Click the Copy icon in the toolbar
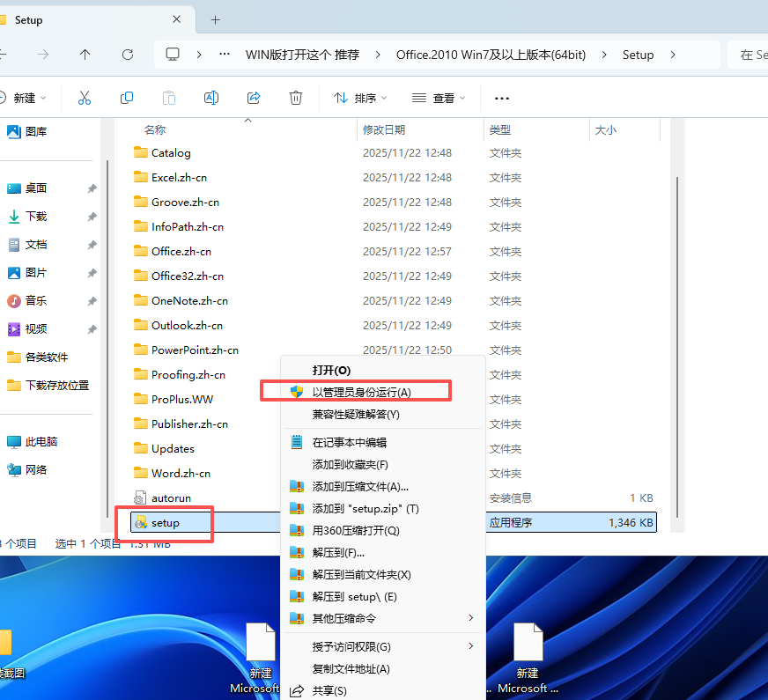Image resolution: width=768 pixels, height=700 pixels. pos(127,98)
